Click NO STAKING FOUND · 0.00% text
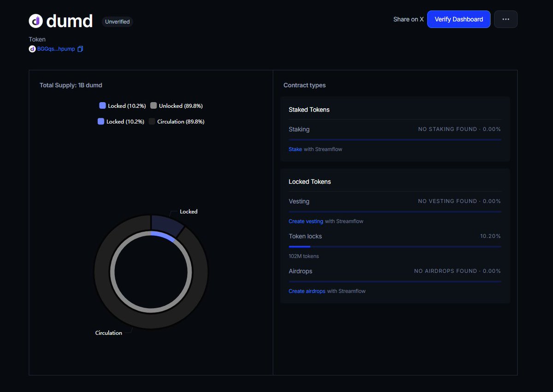The height and width of the screenshot is (392, 553). coord(459,129)
